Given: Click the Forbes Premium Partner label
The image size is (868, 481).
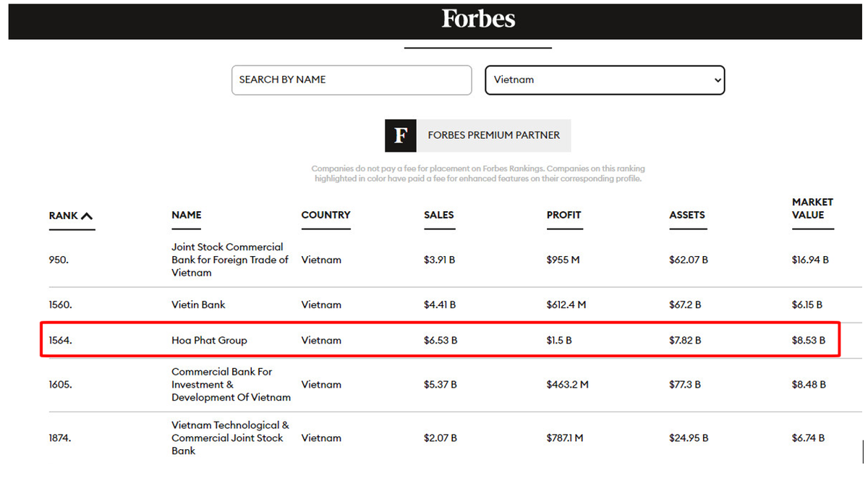Looking at the screenshot, I should tap(493, 135).
